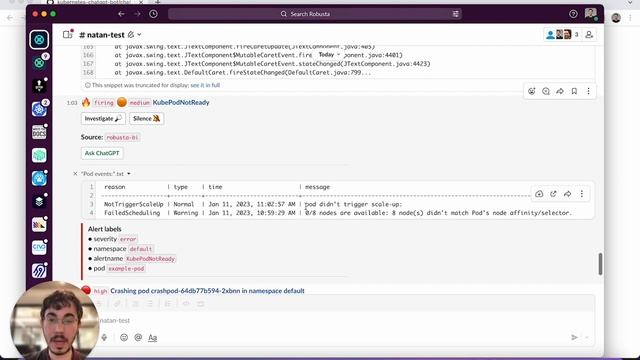Open the emoji picker
Screen dimensions: 640x360
click(124, 338)
